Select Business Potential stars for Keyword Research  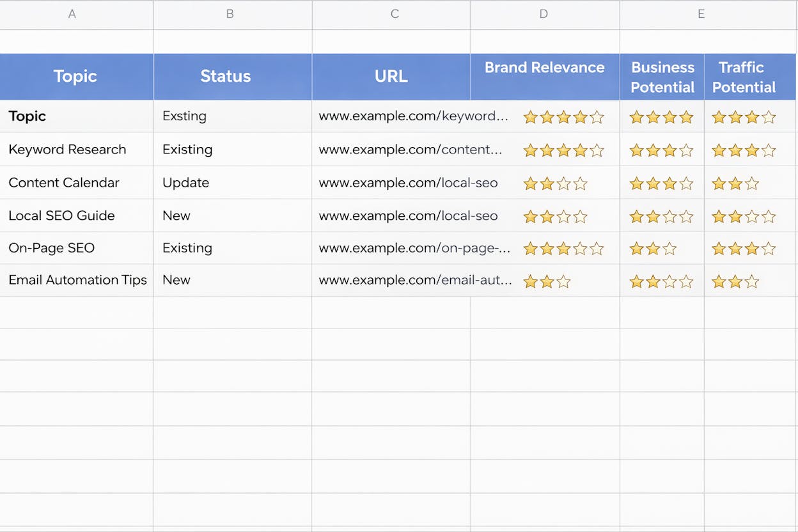pos(661,150)
